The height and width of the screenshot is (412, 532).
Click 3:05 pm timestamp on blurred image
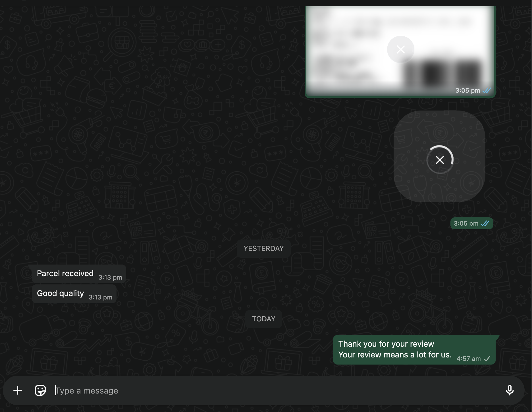point(467,90)
